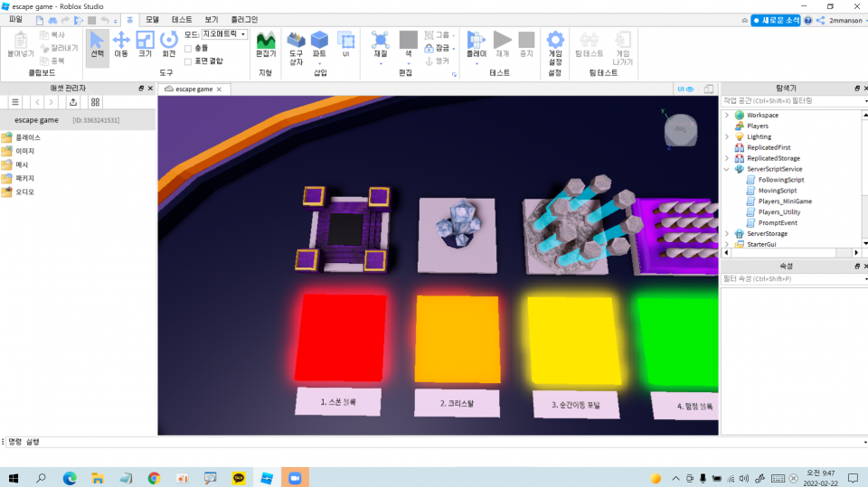Open KakaoTalk from the taskbar

pyautogui.click(x=239, y=478)
